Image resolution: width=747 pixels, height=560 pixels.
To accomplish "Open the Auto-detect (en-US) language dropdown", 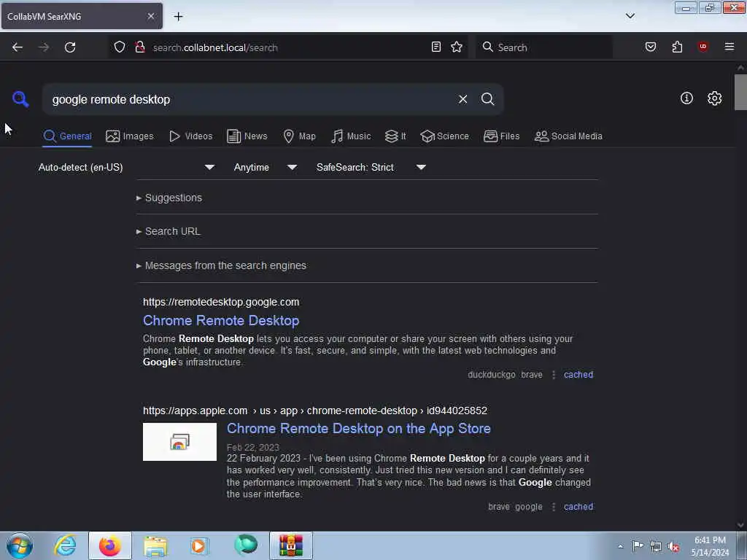I will point(127,167).
